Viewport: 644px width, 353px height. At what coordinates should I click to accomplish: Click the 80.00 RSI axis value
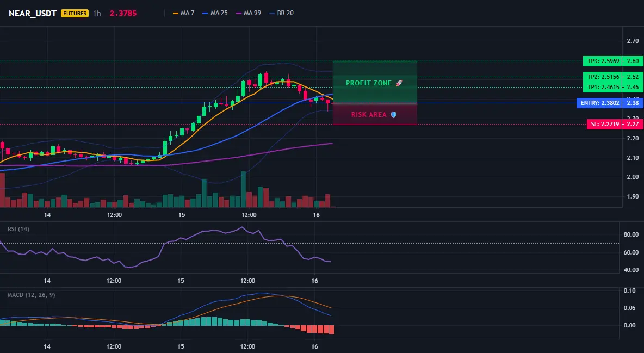pos(631,234)
